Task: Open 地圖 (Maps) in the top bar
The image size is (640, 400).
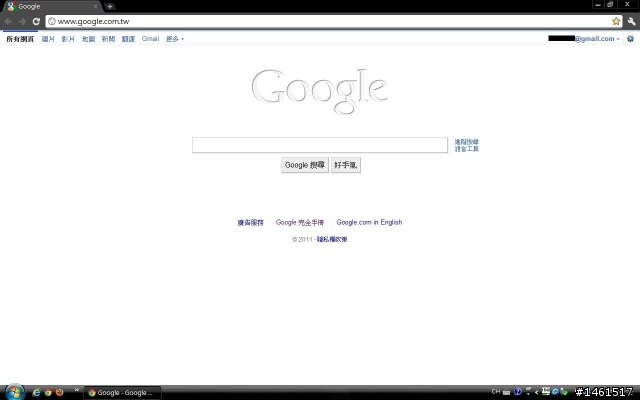Action: click(x=88, y=39)
